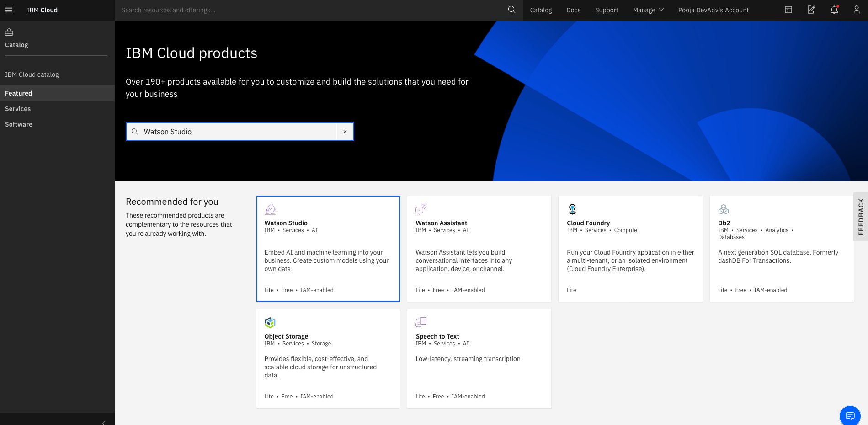Open the FEEDBACK side tab
Image resolution: width=868 pixels, height=425 pixels.
pyautogui.click(x=861, y=217)
